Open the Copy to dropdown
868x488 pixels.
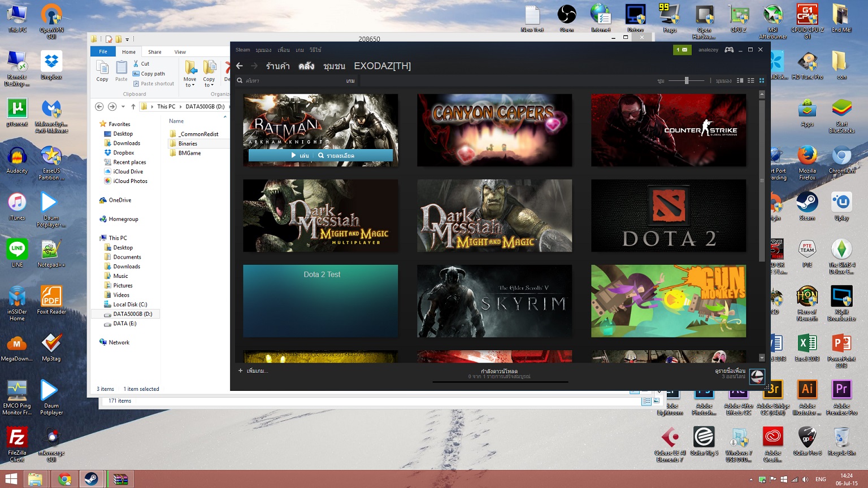tap(209, 73)
